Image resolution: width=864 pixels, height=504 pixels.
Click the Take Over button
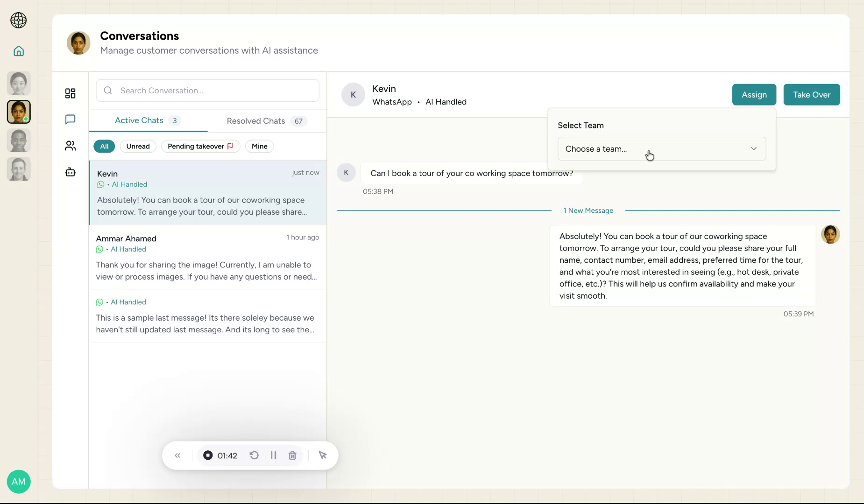(x=811, y=94)
